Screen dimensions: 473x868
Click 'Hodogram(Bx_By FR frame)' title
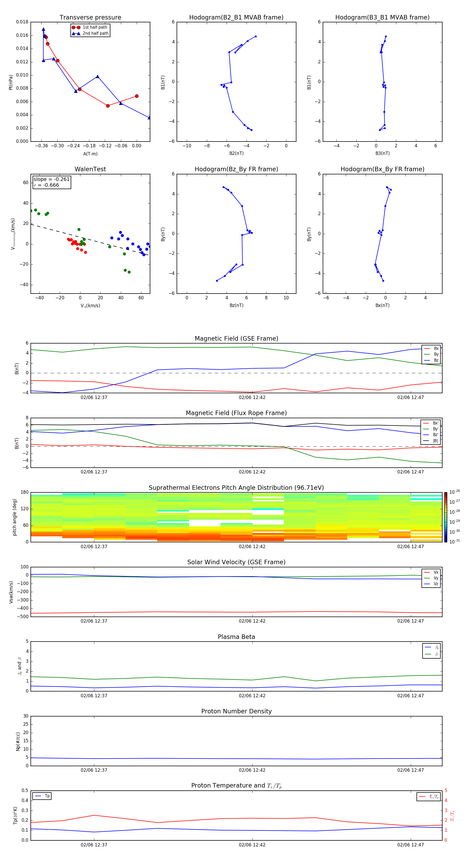[382, 169]
